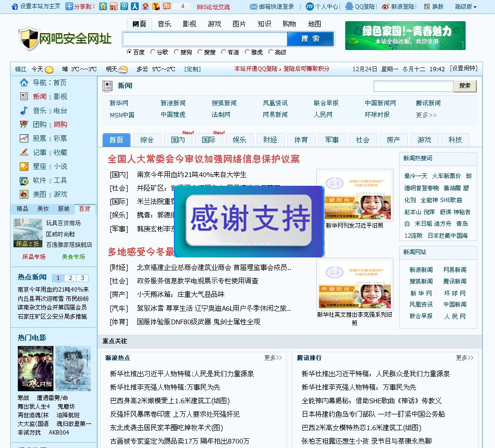This screenshot has width=495, height=448.
Task: Click the pencil icon beside 记事
Action: point(24,152)
